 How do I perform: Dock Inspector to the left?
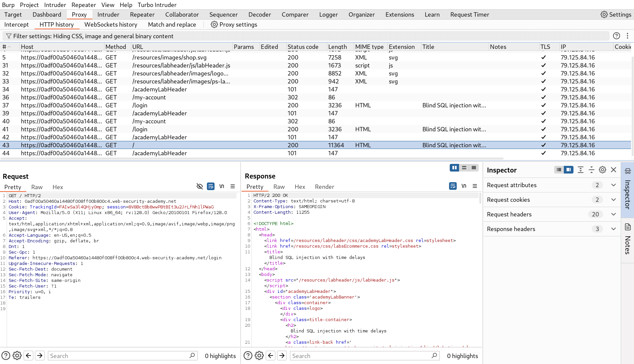(559, 170)
